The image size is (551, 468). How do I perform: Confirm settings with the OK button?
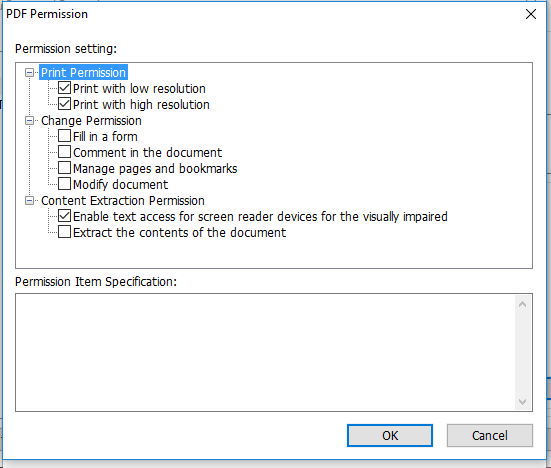[390, 436]
